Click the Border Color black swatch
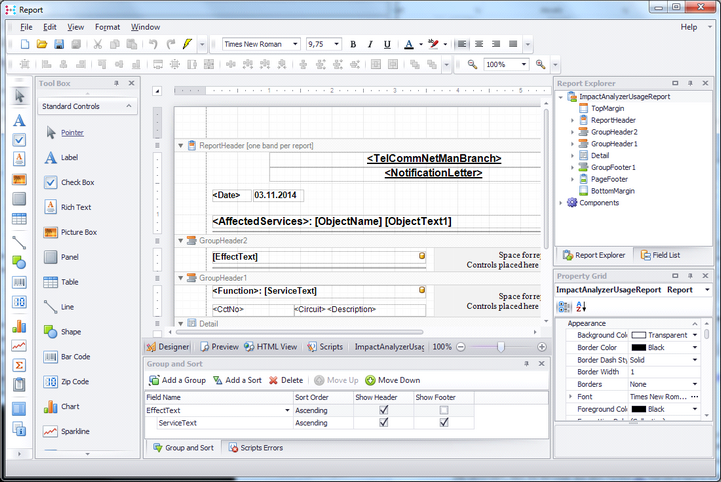Viewport: 721px width, 482px height. pos(639,348)
